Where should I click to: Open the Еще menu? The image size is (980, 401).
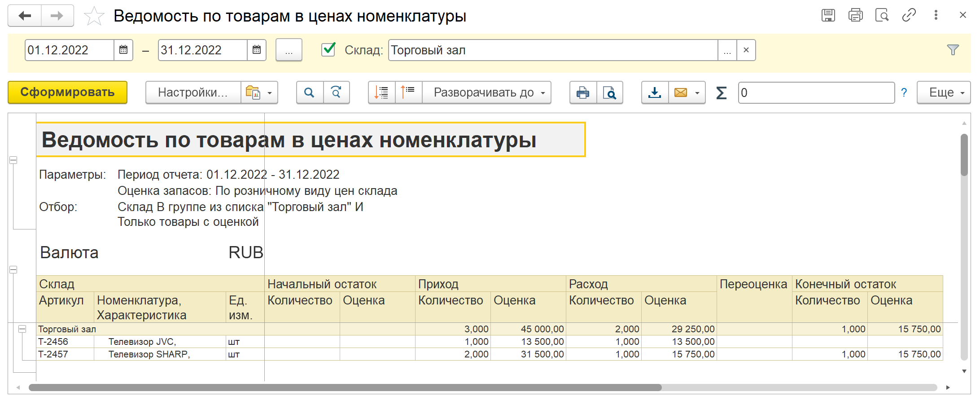[943, 93]
